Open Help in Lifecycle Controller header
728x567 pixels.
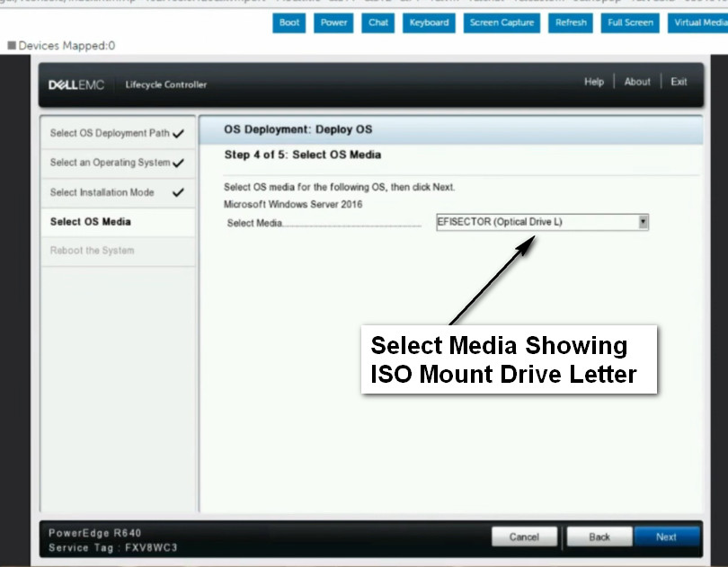pyautogui.click(x=594, y=82)
